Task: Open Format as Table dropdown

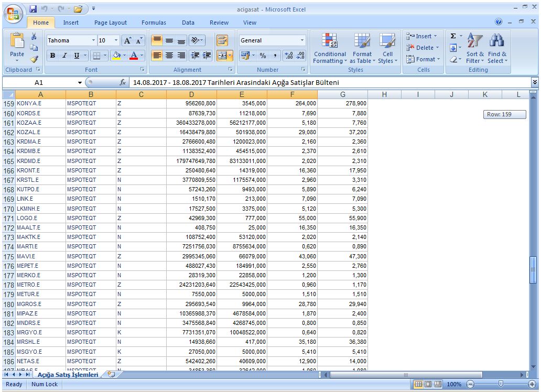Action: pos(362,48)
